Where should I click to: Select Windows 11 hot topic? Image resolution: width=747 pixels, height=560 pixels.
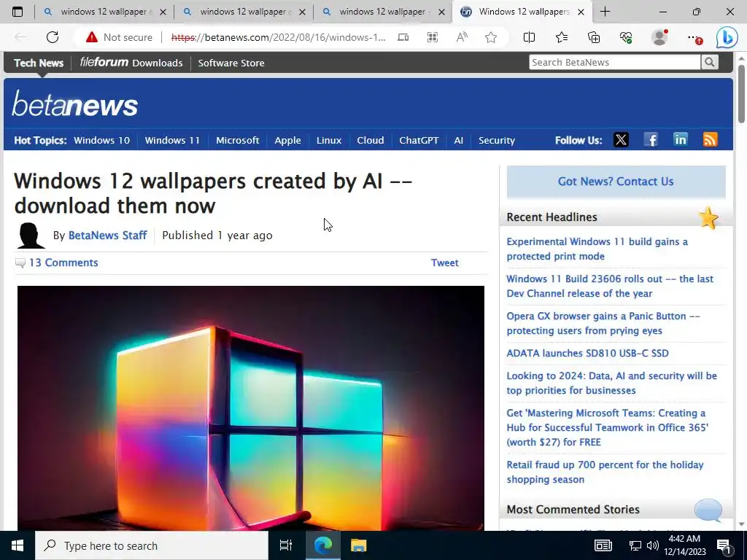(172, 140)
